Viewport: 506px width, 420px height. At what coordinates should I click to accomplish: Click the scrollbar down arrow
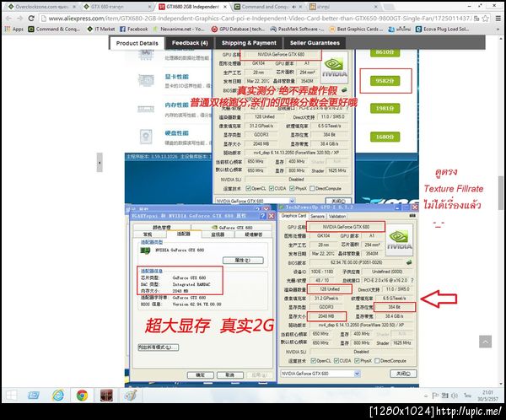click(x=500, y=384)
